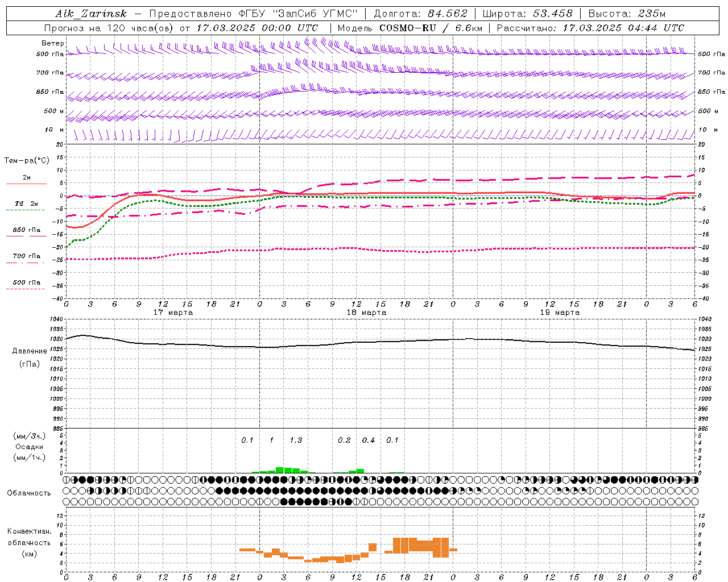Click the 'Тем-ра(°C)' temperature panel label
728x582 pixels.
(x=27, y=160)
